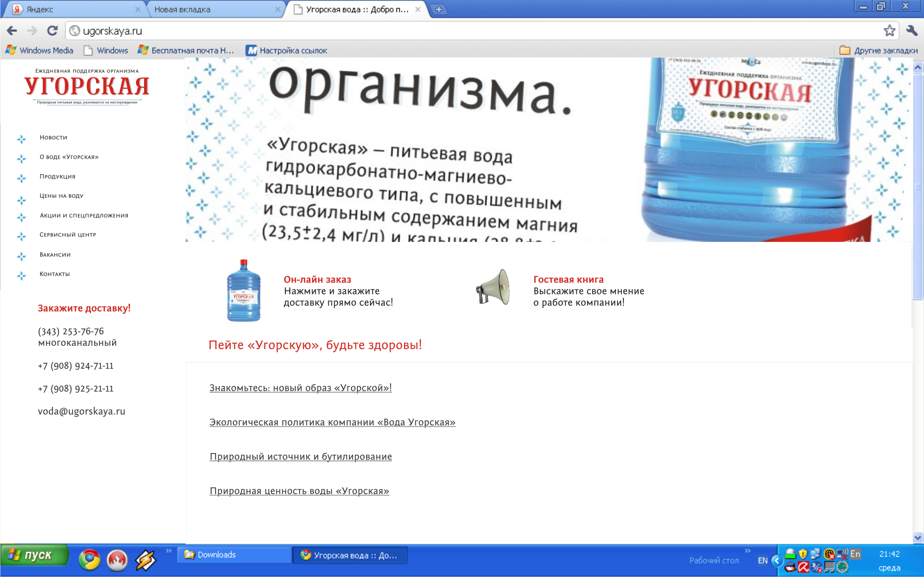Open Цены на воду page
924x577 pixels.
(x=61, y=196)
